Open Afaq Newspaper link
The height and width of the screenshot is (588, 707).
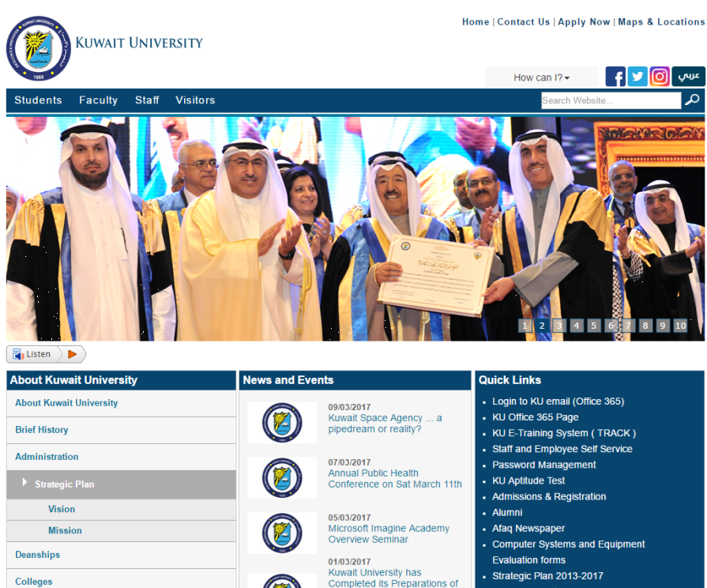(528, 529)
